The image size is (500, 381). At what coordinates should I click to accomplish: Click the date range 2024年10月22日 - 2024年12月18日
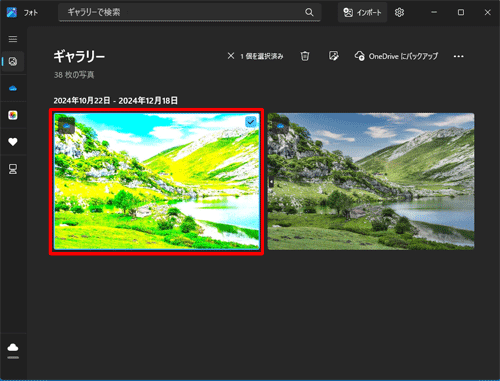(115, 100)
